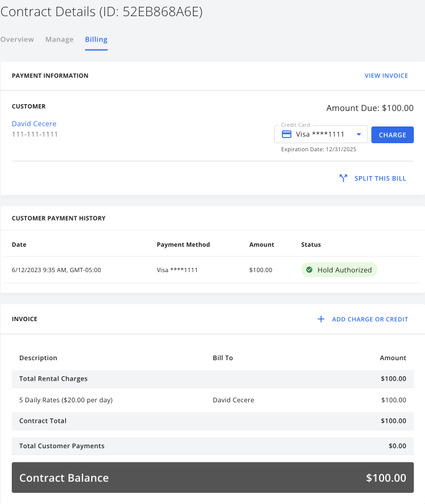The image size is (425, 504).
Task: Click the credit card icon in the Visa field
Action: tap(287, 135)
